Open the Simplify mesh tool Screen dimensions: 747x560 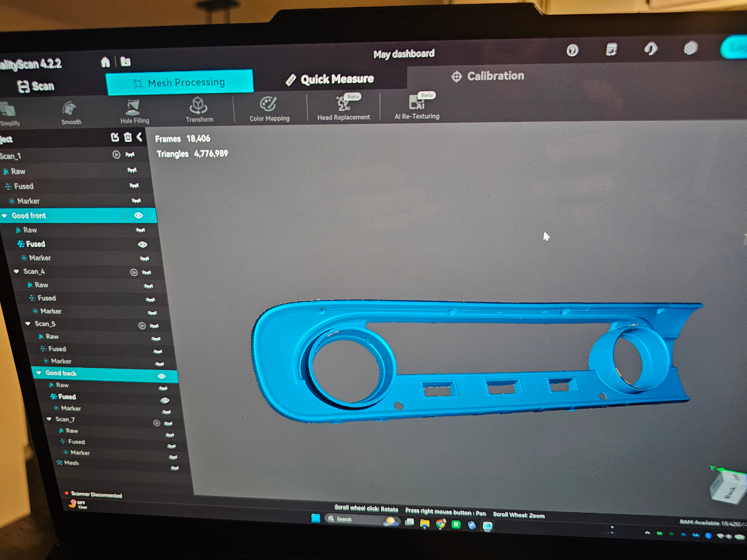pyautogui.click(x=9, y=114)
